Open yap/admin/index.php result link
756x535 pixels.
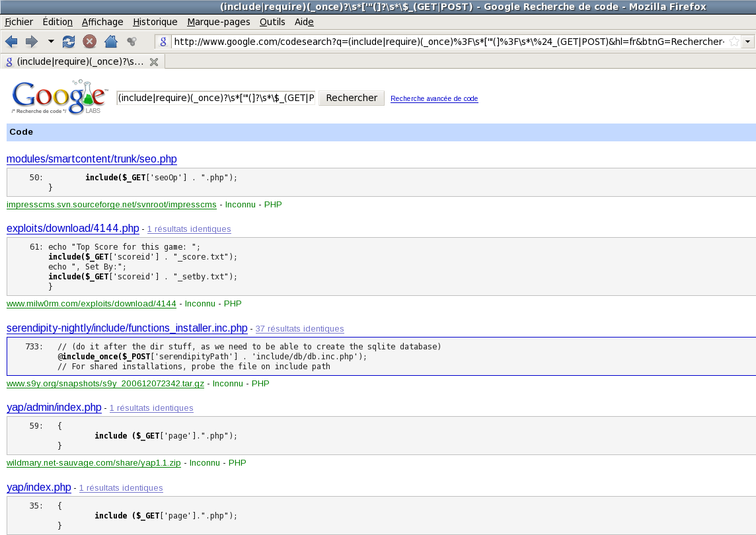click(54, 408)
